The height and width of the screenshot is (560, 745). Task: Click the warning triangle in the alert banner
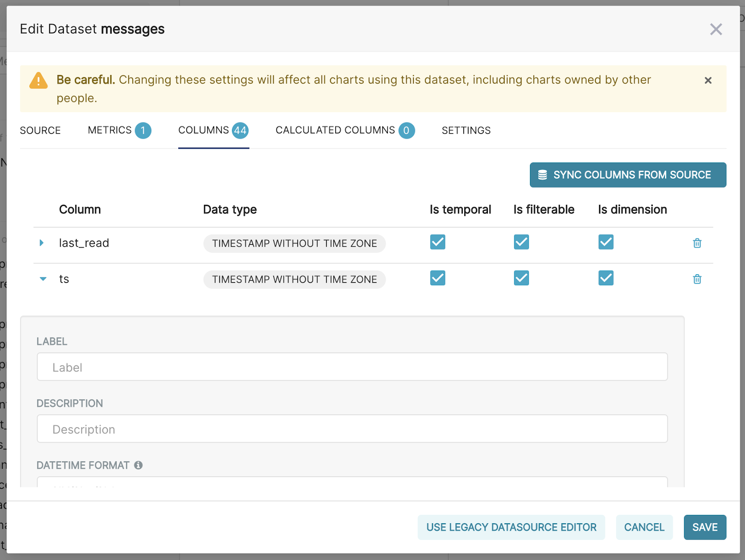pos(38,81)
